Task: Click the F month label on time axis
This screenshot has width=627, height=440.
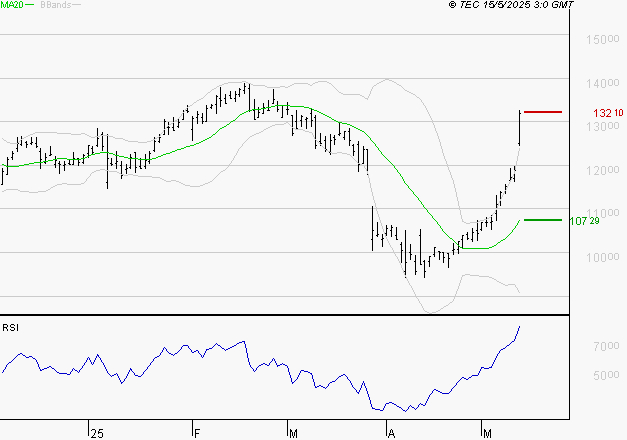Action: (196, 434)
